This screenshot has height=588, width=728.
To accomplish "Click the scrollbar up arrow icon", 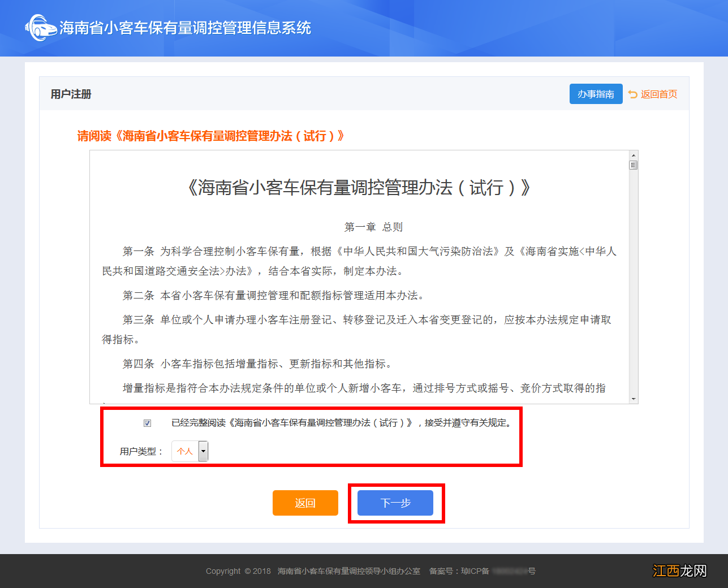I will [x=634, y=154].
